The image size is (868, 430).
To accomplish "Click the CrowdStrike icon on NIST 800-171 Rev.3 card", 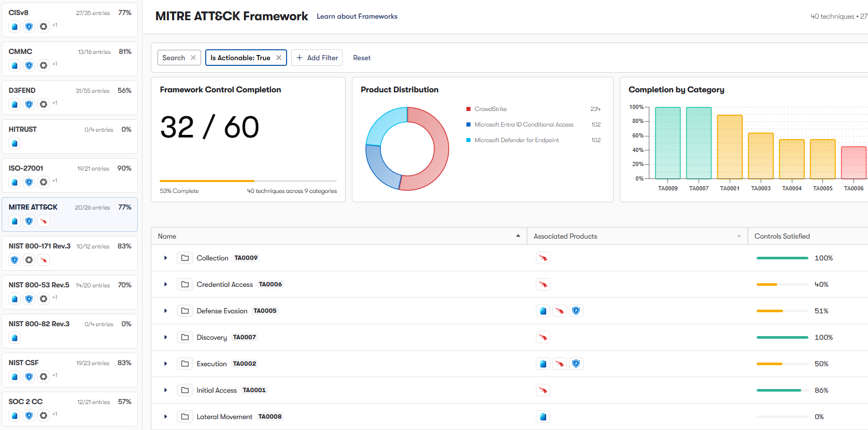I will coord(44,260).
